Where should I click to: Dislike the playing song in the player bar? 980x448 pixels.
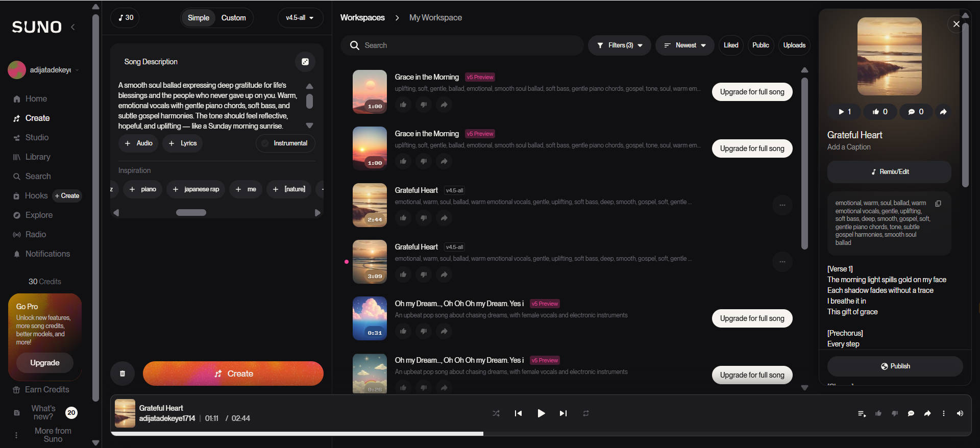[895, 413]
